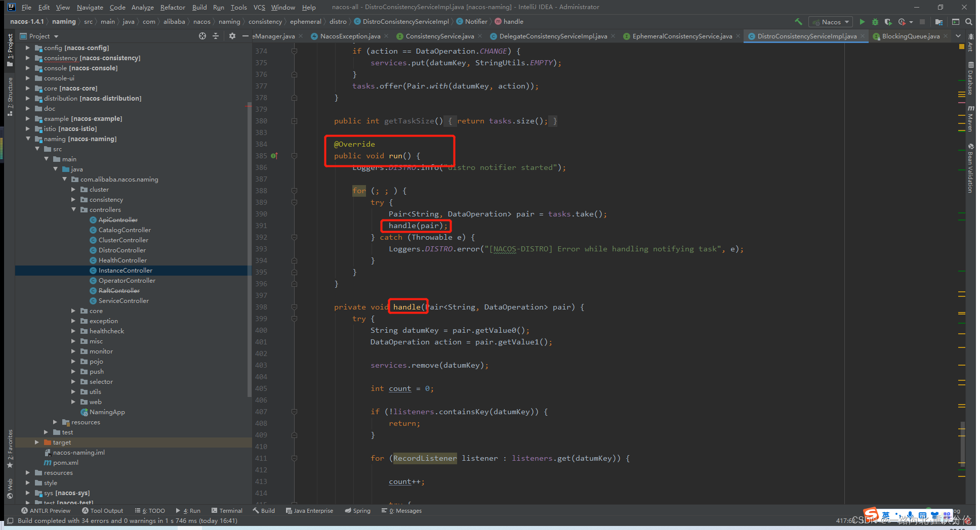The width and height of the screenshot is (980, 530).
Task: Toggle the 1: Project tool window button
Action: tap(10, 50)
